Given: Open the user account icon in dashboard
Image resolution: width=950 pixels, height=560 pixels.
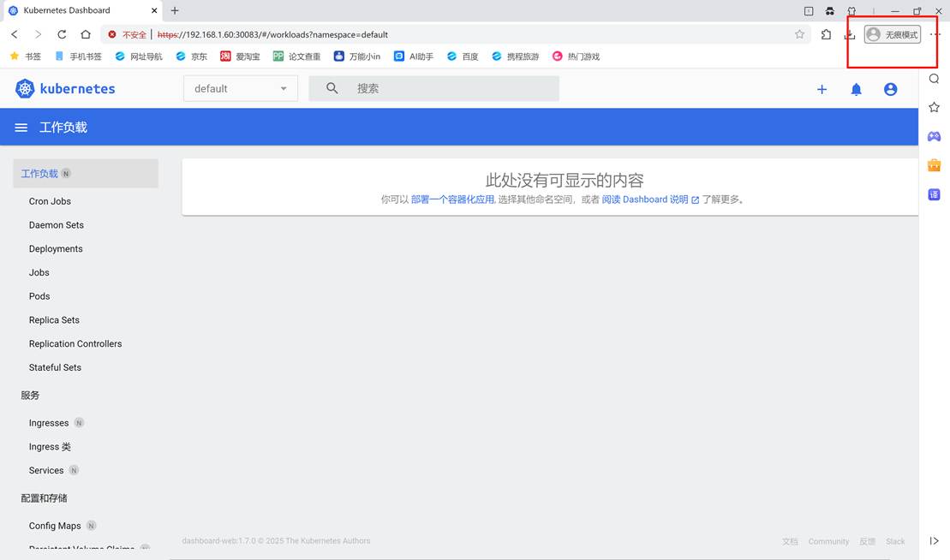Looking at the screenshot, I should click(890, 90).
